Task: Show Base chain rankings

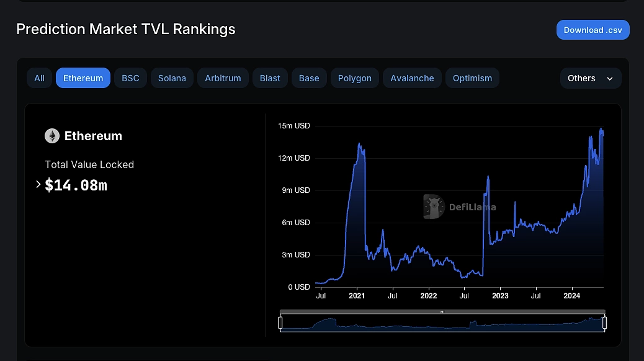Action: (x=309, y=78)
